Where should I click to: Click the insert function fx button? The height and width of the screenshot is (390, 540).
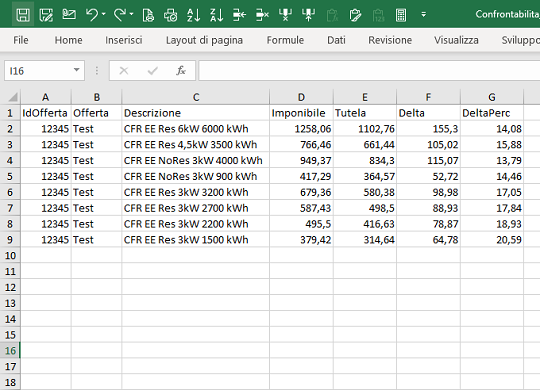pos(181,71)
